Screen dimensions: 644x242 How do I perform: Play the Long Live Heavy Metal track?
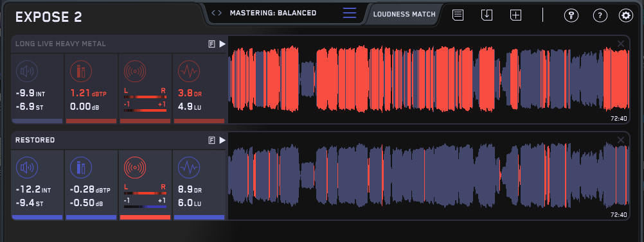click(222, 44)
